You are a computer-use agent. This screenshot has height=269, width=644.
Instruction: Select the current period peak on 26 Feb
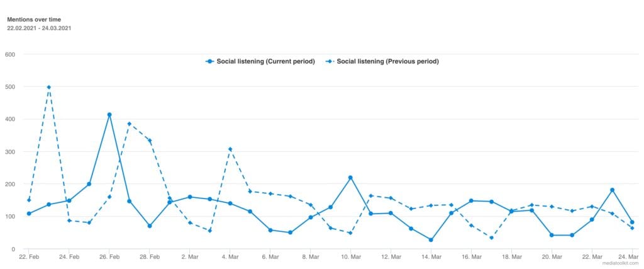pos(109,115)
